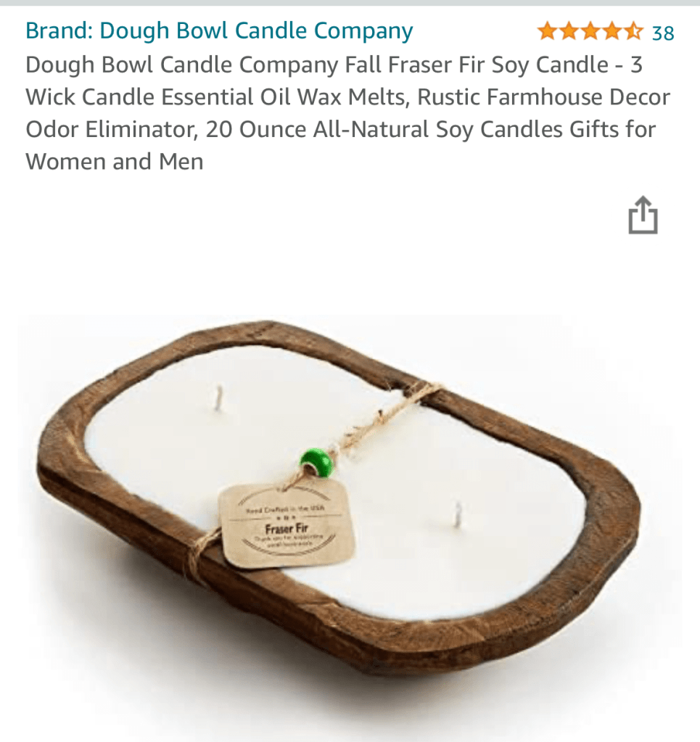Click the star rating graphic
Image resolution: width=700 pixels, height=742 pixels.
coord(590,32)
